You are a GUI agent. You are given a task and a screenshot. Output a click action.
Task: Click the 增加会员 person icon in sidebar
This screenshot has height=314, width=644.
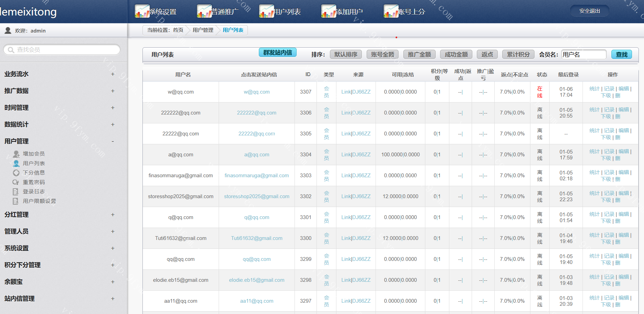click(x=16, y=154)
